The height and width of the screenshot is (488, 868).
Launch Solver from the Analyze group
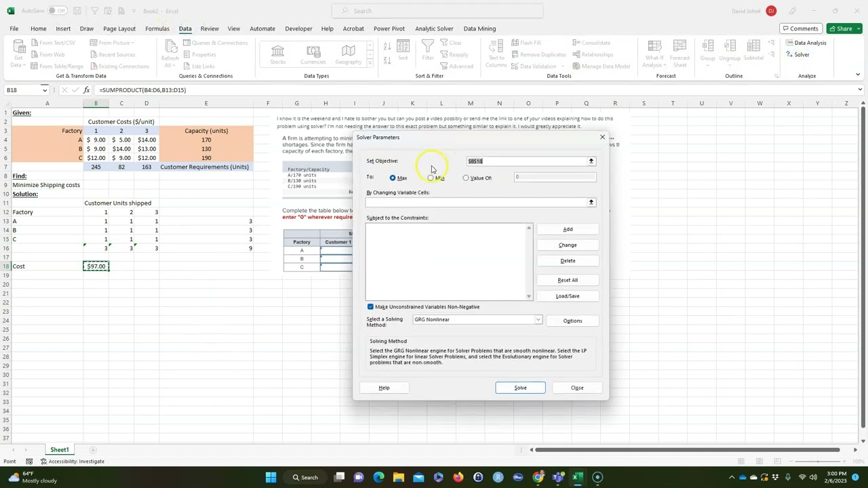797,54
